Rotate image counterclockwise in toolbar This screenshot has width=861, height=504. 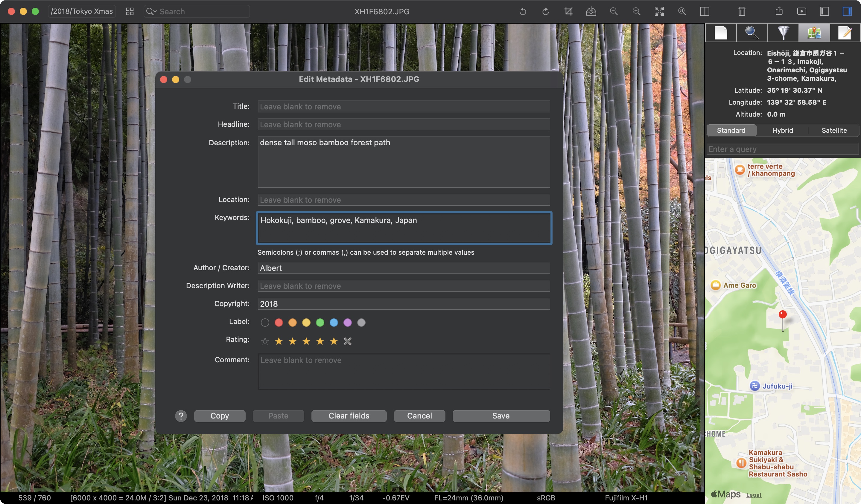(x=523, y=12)
